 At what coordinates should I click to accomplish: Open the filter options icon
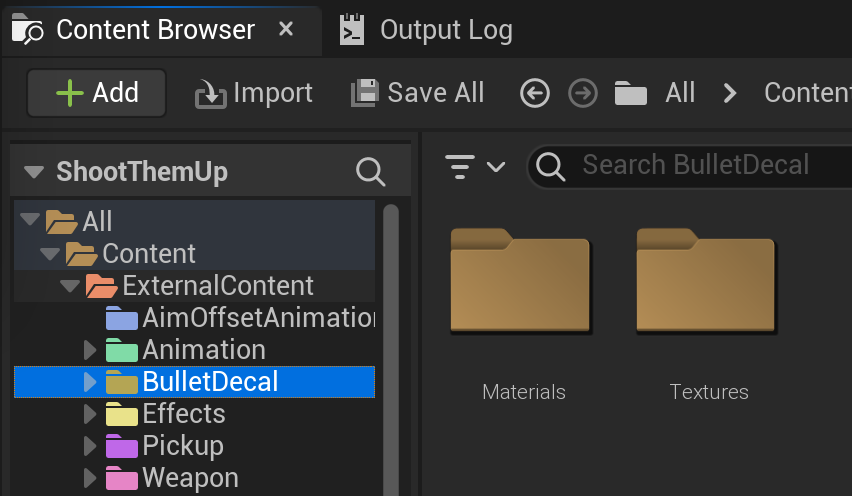click(460, 166)
